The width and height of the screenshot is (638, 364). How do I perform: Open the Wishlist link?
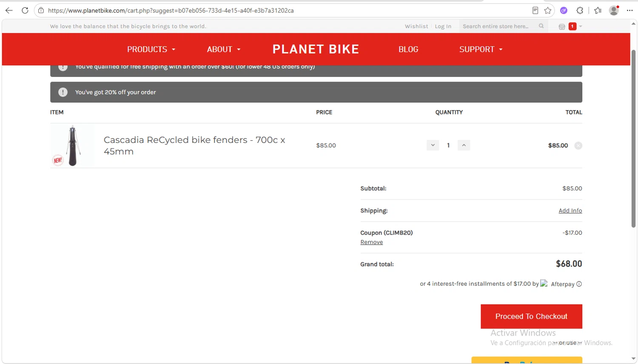click(416, 26)
